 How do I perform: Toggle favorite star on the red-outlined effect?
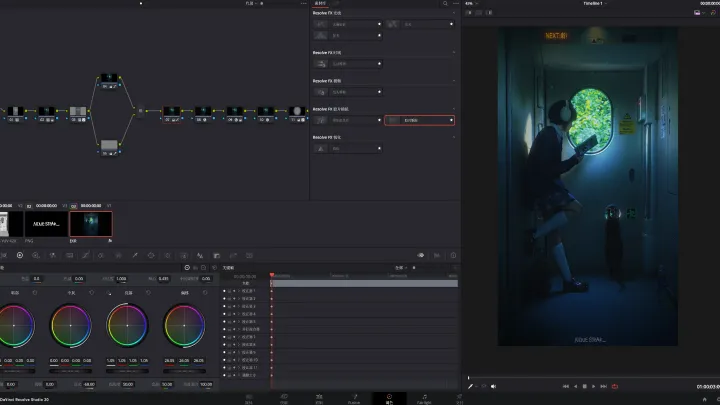tap(451, 120)
